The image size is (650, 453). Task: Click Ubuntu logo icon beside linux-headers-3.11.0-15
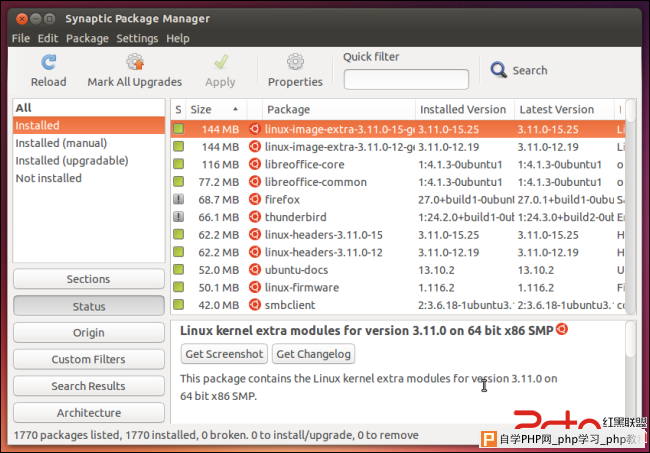255,235
